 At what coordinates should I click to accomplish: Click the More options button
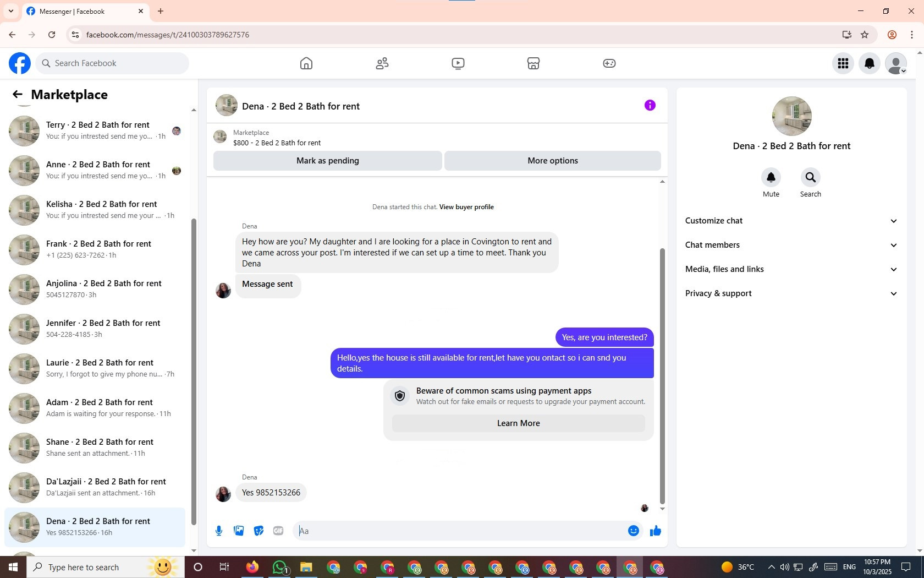click(553, 161)
